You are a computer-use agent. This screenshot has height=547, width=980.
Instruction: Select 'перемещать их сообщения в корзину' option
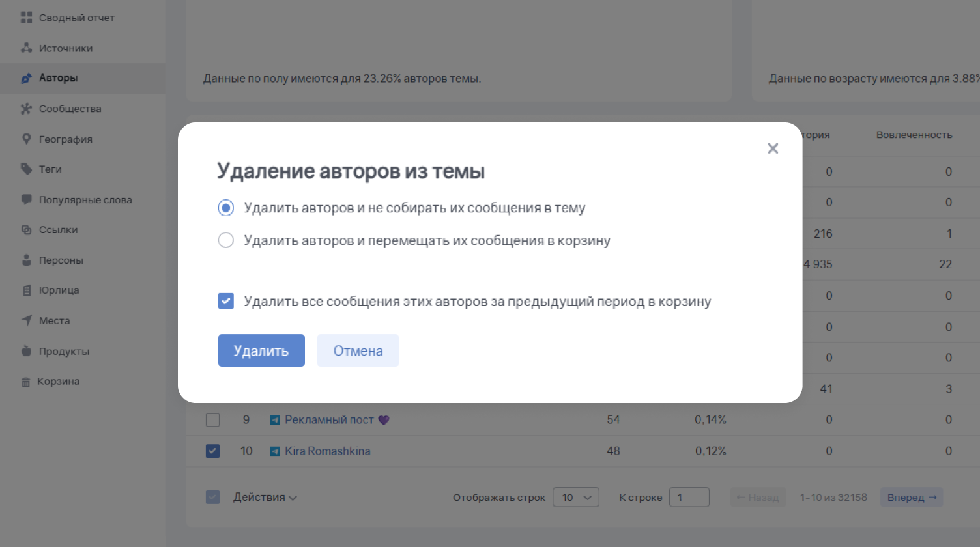coord(225,240)
